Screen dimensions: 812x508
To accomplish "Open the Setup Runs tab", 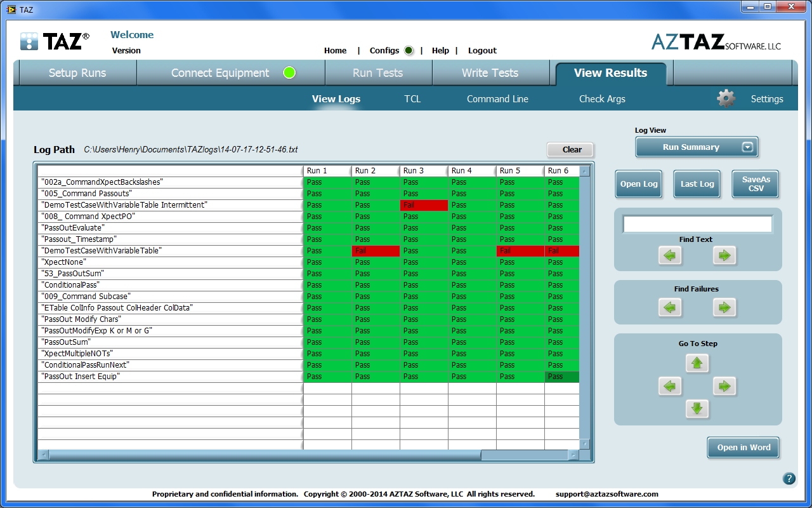I will click(x=77, y=73).
